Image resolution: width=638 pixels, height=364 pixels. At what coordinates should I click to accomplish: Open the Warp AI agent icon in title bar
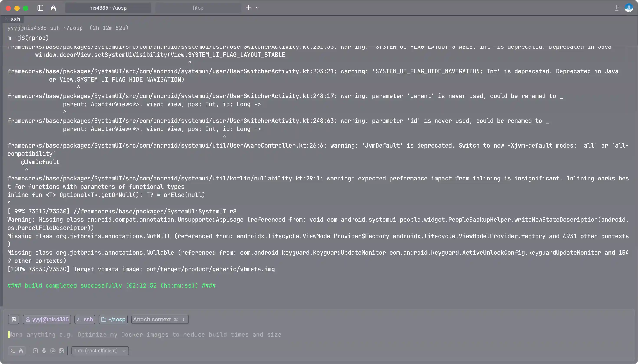coord(53,8)
